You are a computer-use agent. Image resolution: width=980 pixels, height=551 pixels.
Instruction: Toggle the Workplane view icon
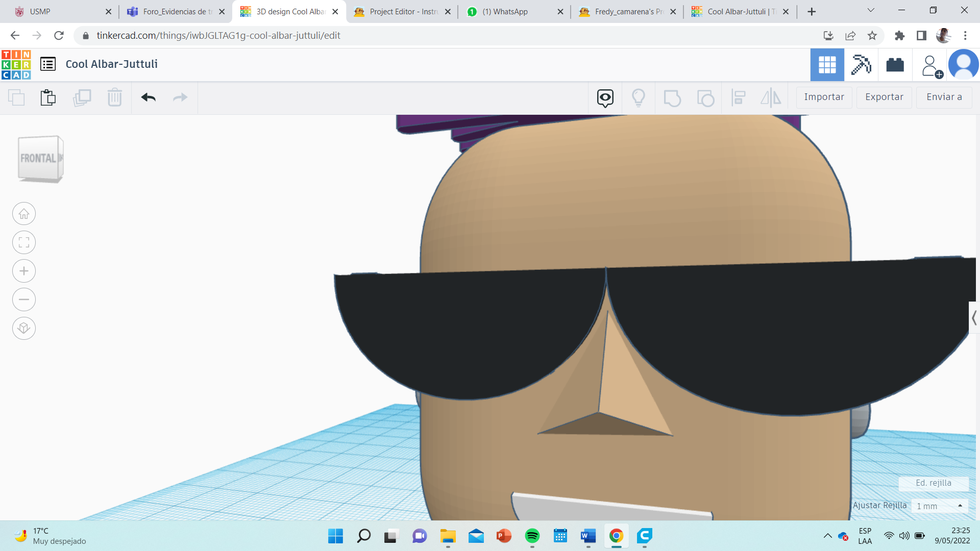click(605, 98)
